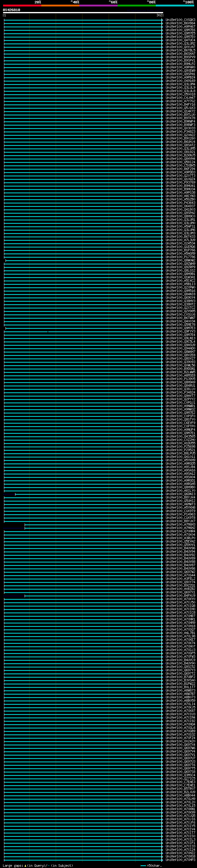The image size is (197, 868).
Task: Select label UniRef100_B9RWF4
Action: pos(180,122)
